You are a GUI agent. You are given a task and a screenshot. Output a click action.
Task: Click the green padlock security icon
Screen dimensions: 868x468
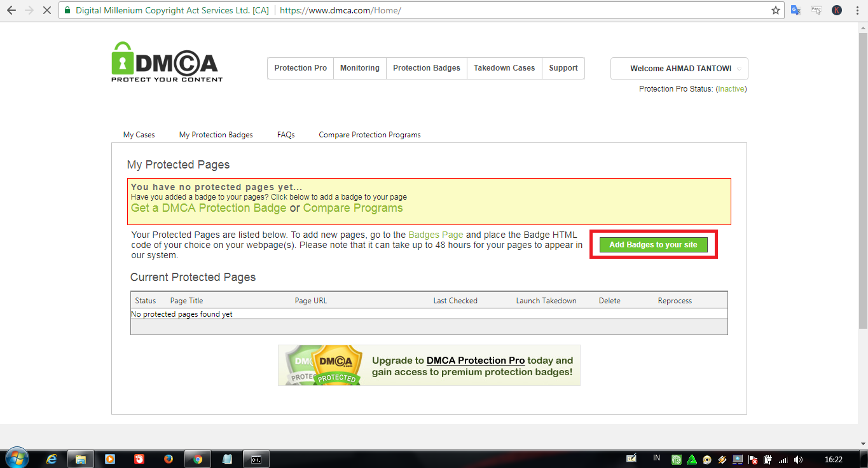click(67, 10)
